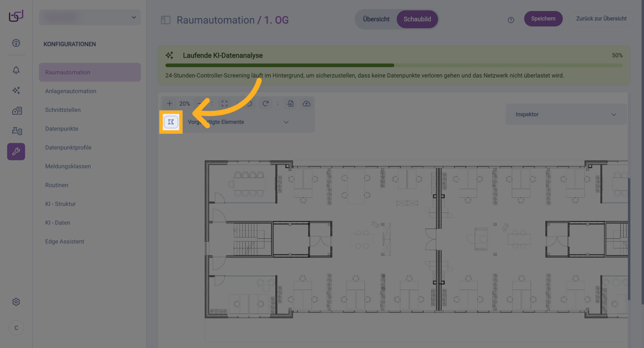Open Anlagenautomation configuration
The height and width of the screenshot is (348, 644).
pyautogui.click(x=71, y=91)
